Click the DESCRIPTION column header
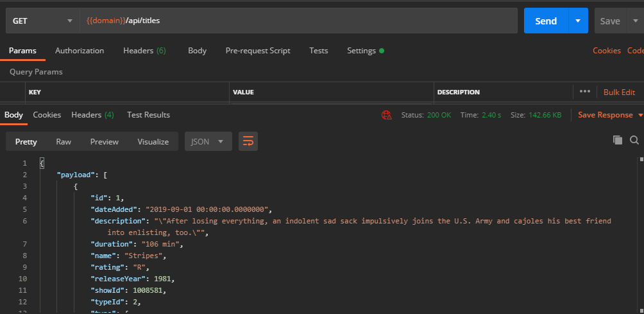Image resolution: width=644 pixels, height=314 pixels. coord(459,92)
